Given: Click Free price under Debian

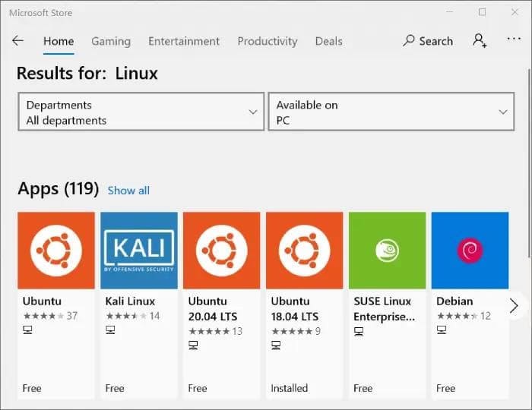Looking at the screenshot, I should 446,388.
